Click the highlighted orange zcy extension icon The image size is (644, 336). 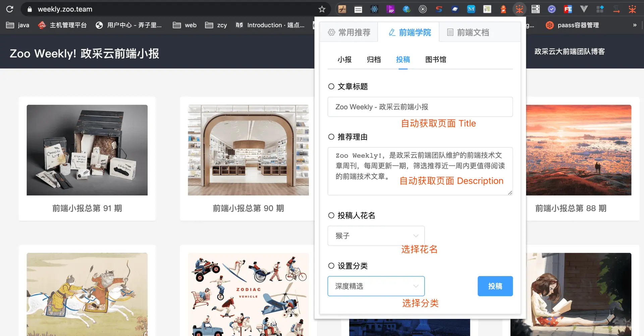pyautogui.click(x=519, y=9)
